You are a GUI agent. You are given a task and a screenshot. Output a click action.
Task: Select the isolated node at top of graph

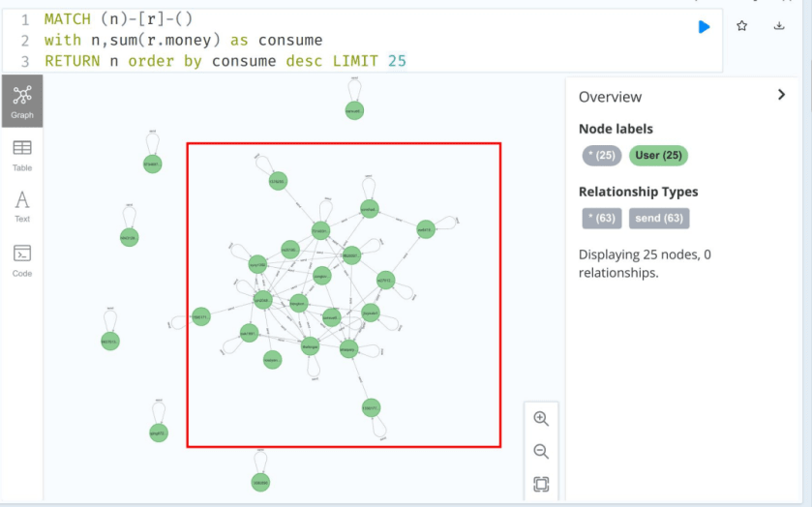[354, 110]
